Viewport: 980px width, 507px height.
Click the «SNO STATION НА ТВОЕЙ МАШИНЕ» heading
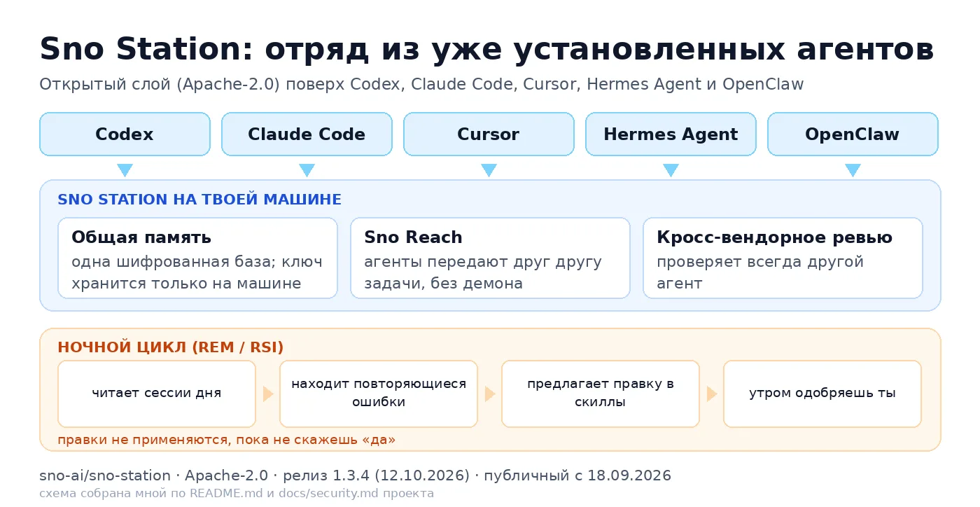199,200
